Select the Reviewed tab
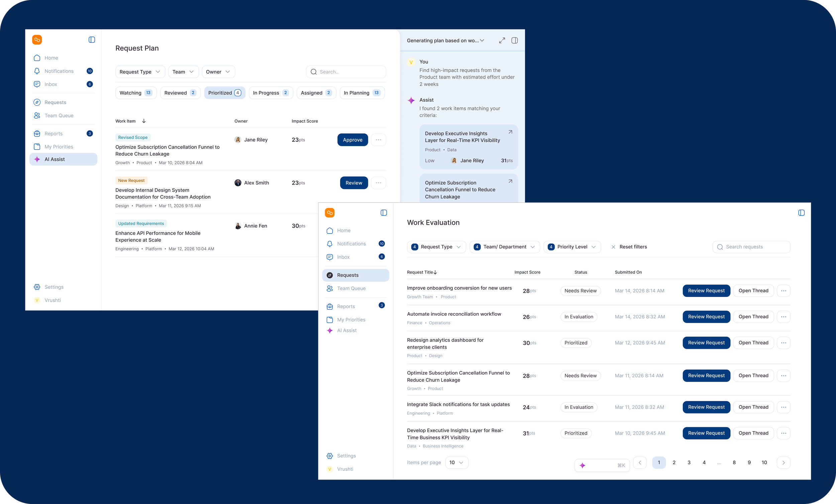The height and width of the screenshot is (504, 836). [x=180, y=93]
